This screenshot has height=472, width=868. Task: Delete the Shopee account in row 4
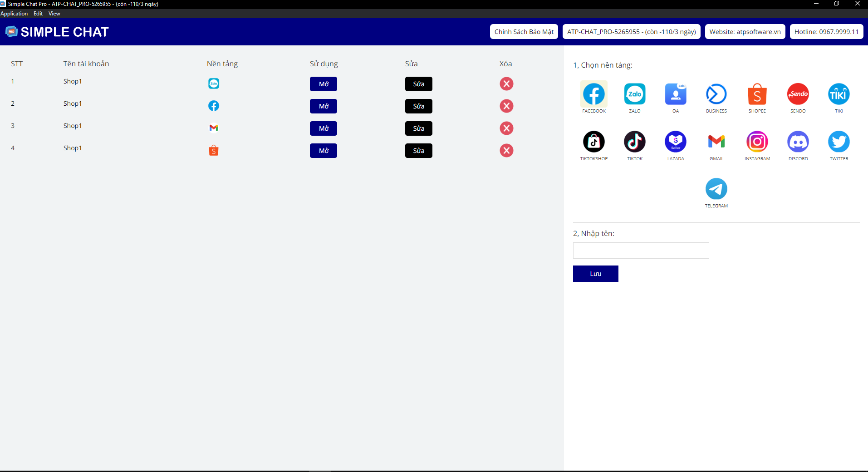point(506,151)
